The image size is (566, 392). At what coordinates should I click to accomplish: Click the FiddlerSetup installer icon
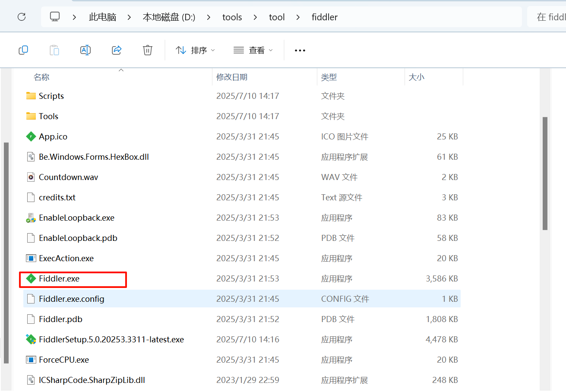pyautogui.click(x=31, y=339)
